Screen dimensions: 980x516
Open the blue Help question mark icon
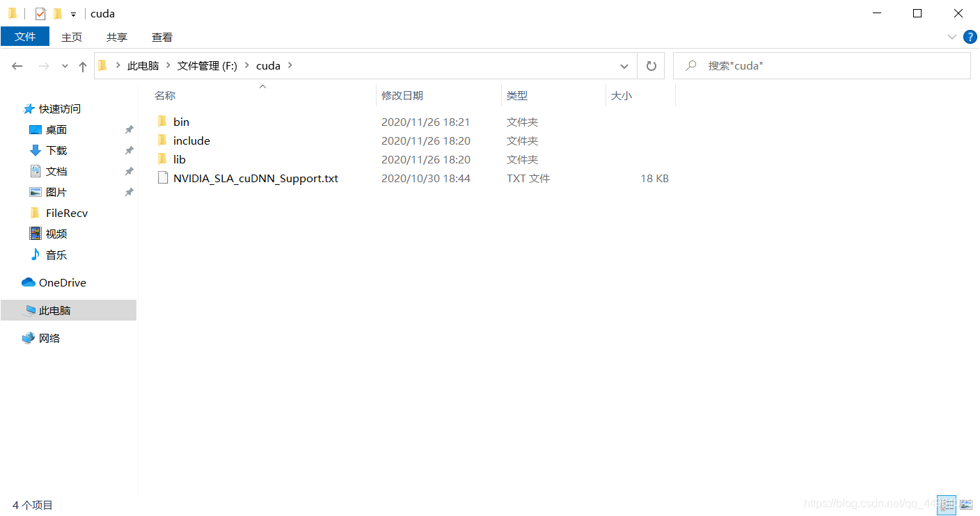(970, 37)
